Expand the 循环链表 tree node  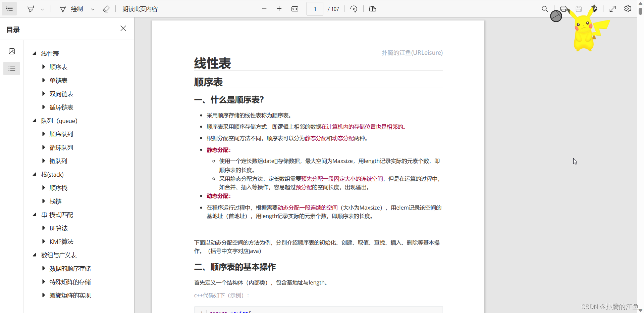pos(43,107)
